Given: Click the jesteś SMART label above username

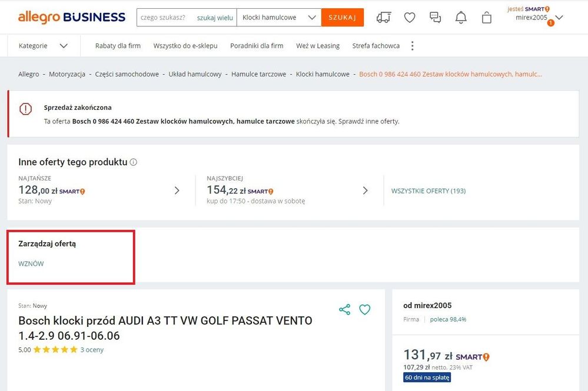Looking at the screenshot, I should click(x=529, y=9).
